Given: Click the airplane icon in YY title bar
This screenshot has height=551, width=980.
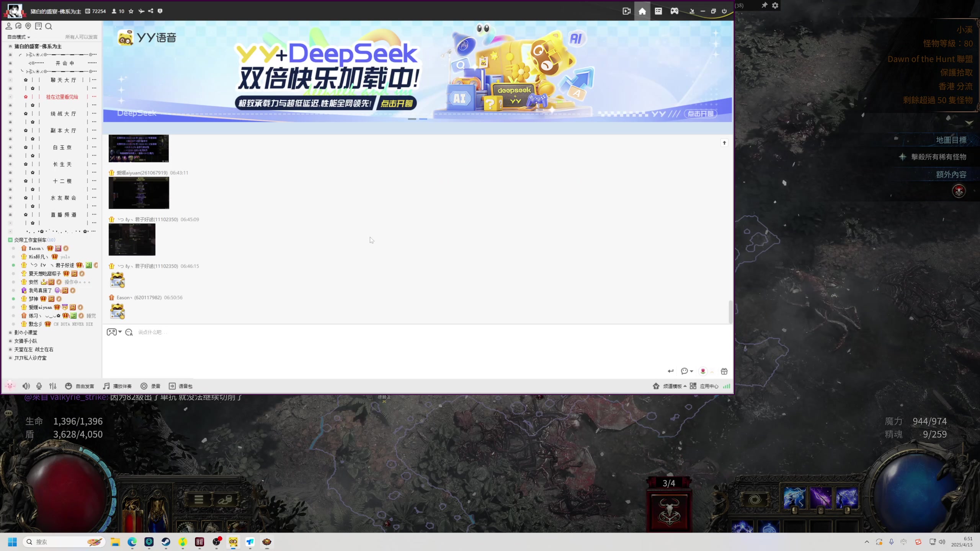Looking at the screenshot, I should [x=141, y=11].
